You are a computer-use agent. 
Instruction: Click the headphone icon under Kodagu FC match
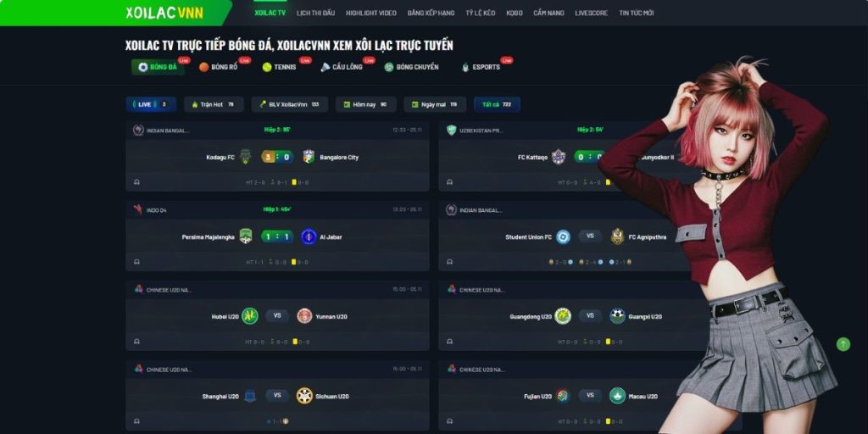136,181
